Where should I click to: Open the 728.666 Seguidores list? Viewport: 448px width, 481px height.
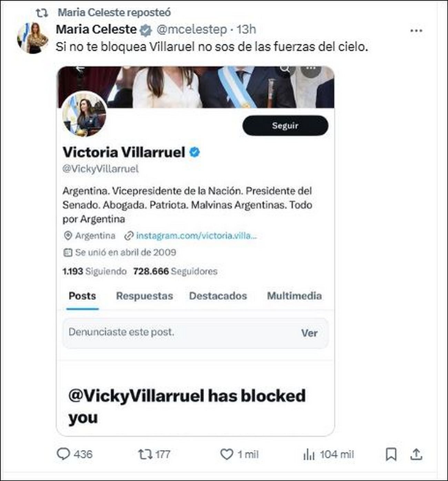click(x=175, y=271)
